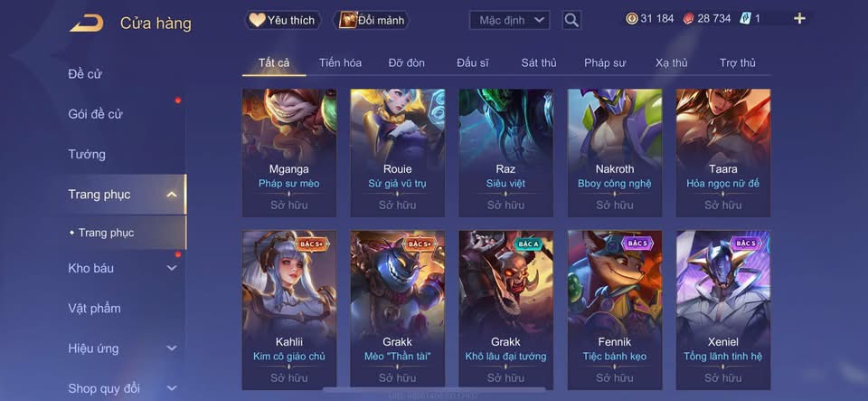Open the search magnifier icon
The image size is (868, 401).
(571, 21)
